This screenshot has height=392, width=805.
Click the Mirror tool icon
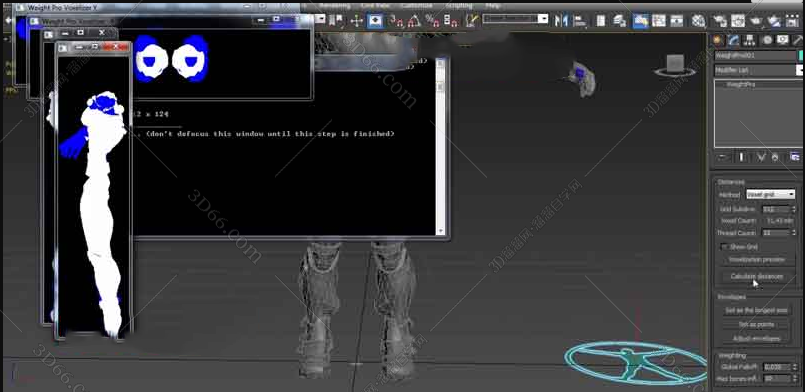(562, 21)
